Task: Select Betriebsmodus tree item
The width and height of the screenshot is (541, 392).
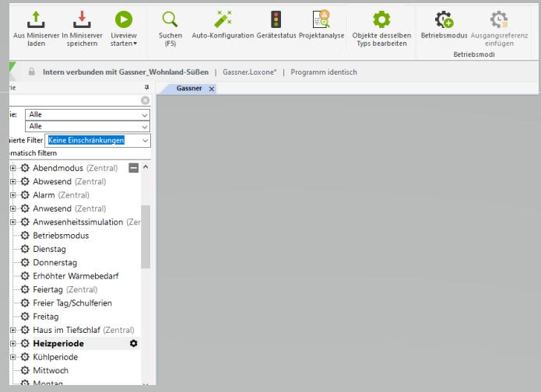Action: [x=61, y=236]
